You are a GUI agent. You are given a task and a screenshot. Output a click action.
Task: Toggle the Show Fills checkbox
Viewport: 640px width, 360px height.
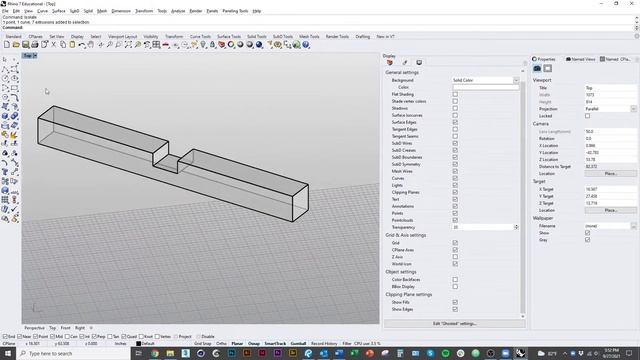pos(455,302)
